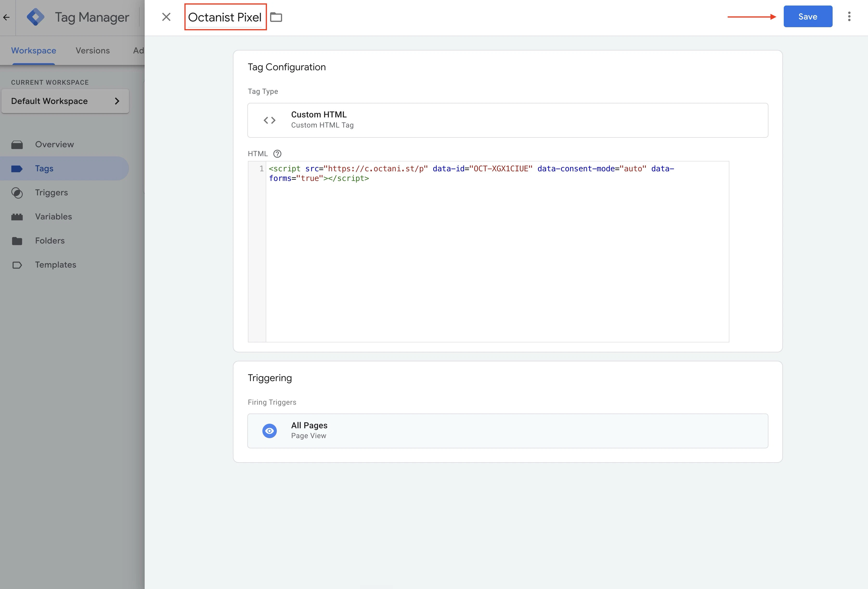The height and width of the screenshot is (589, 868).
Task: Click the "Custom HTML Tag" subtitle text
Action: (x=322, y=125)
